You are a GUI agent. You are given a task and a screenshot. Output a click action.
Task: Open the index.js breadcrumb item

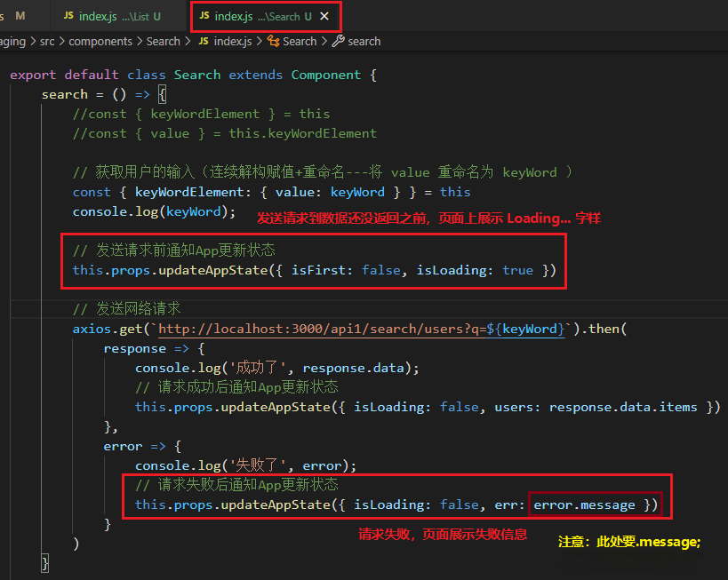(233, 41)
